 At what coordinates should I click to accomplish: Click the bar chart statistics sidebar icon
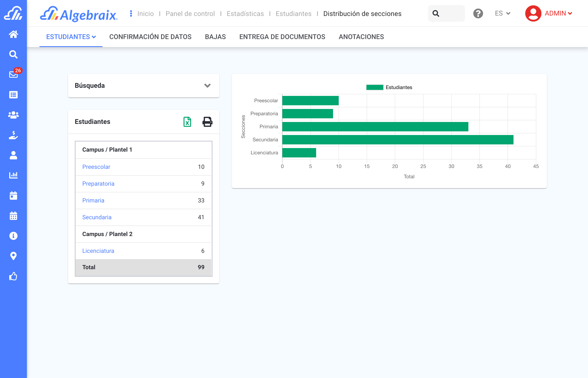coord(13,175)
